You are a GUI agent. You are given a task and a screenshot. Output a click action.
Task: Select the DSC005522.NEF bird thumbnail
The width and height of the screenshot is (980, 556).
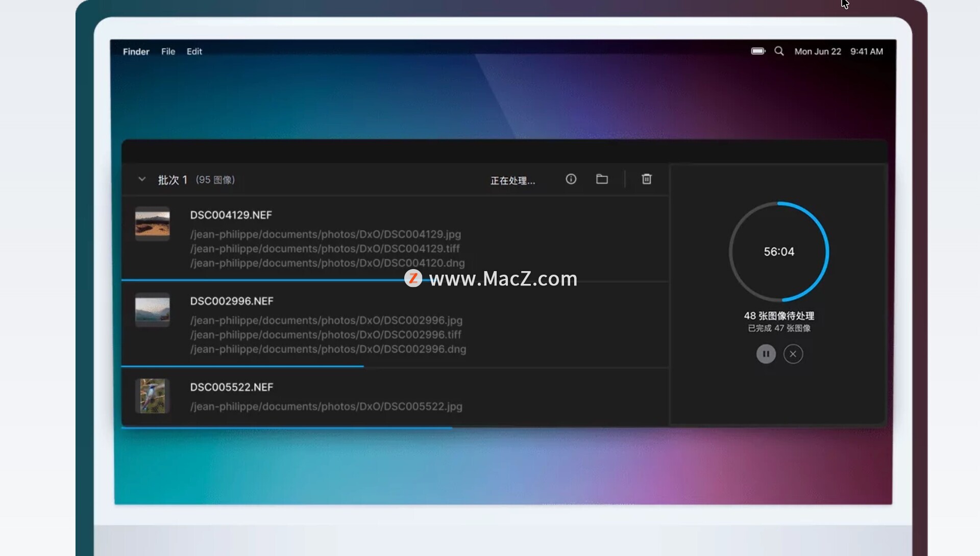152,396
